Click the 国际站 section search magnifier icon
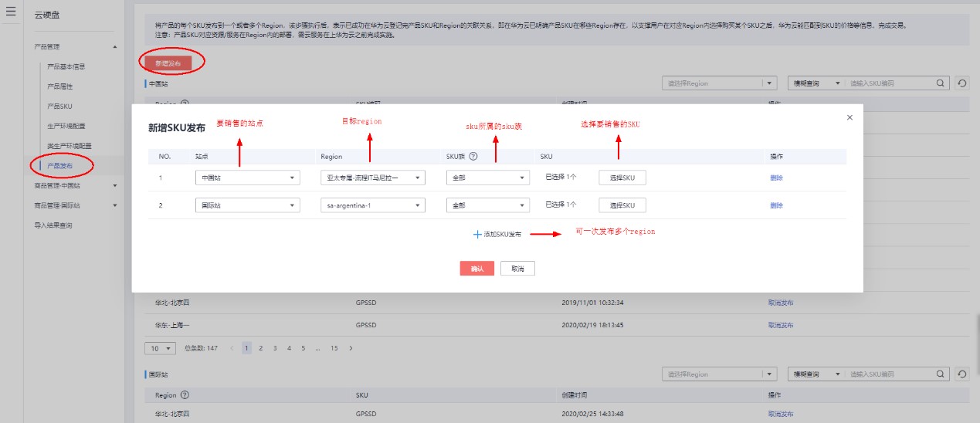Image resolution: width=980 pixels, height=423 pixels. click(x=941, y=374)
